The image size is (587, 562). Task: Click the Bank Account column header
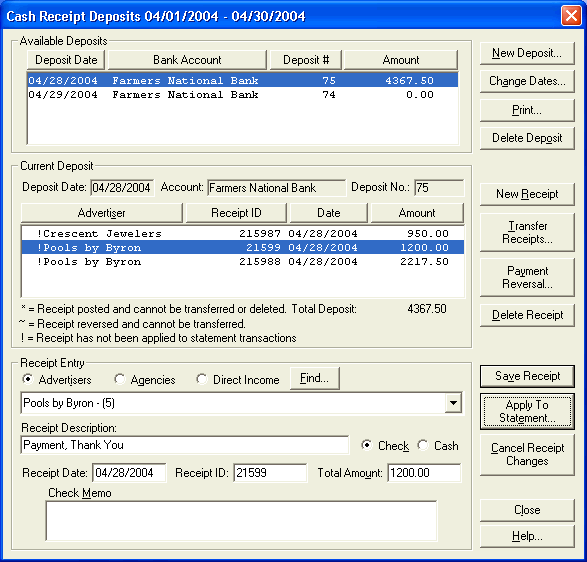point(187,60)
